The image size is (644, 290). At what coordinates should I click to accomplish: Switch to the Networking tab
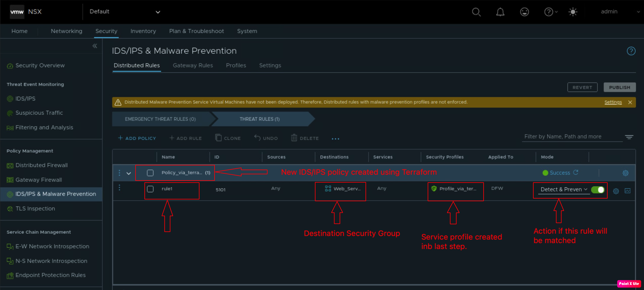[67, 31]
